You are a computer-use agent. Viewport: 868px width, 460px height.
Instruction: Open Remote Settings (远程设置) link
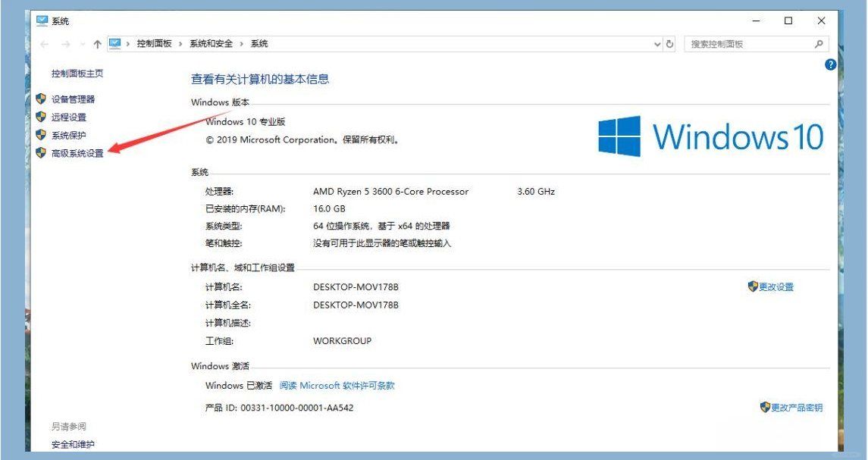[x=69, y=117]
